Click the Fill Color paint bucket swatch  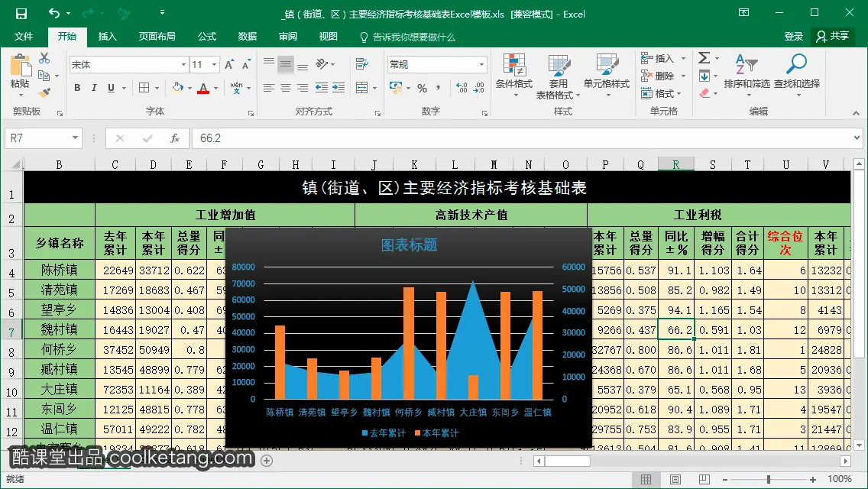point(178,88)
